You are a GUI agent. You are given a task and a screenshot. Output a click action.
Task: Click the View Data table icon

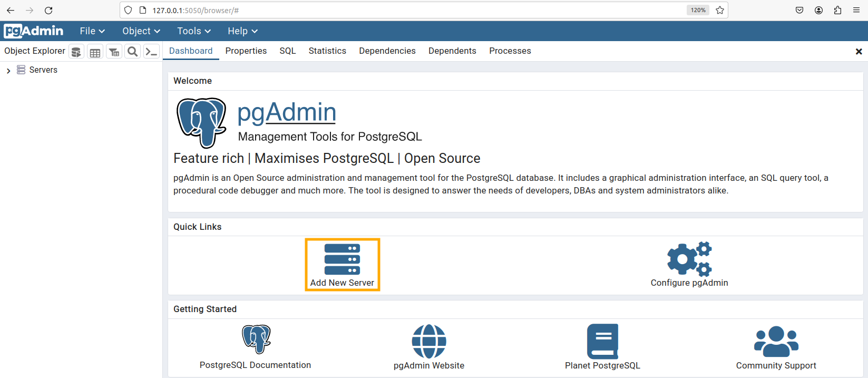95,52
